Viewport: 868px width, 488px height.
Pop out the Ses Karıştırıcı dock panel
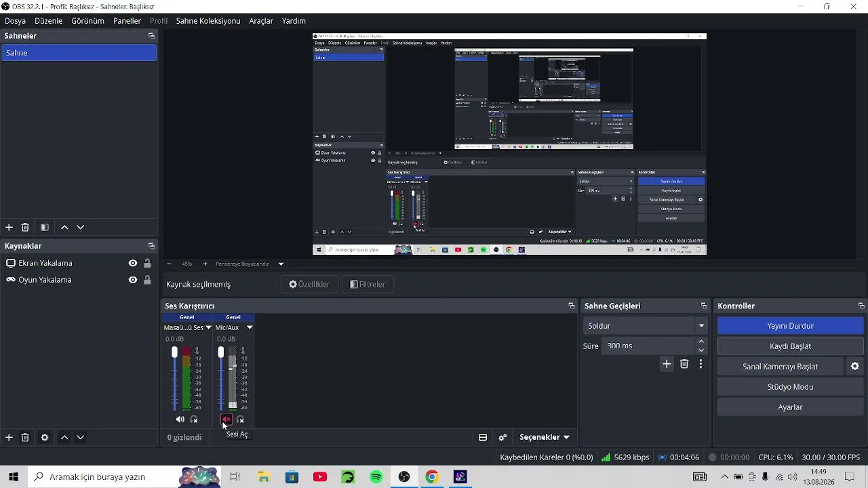[x=572, y=306]
